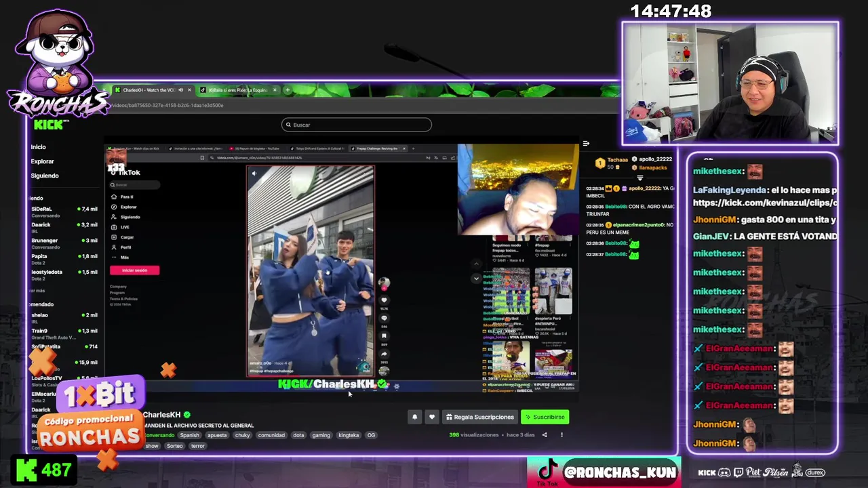
Task: Like the TikTok video heart icon
Action: coord(384,300)
